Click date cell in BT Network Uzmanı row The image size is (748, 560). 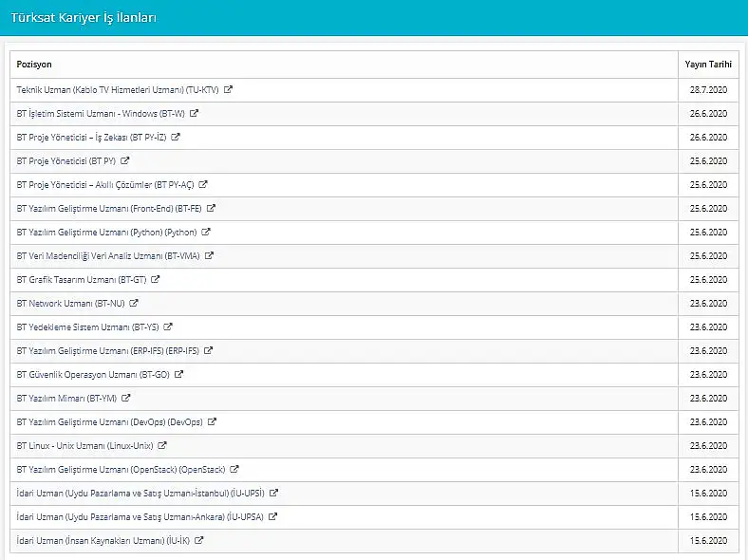[708, 304]
